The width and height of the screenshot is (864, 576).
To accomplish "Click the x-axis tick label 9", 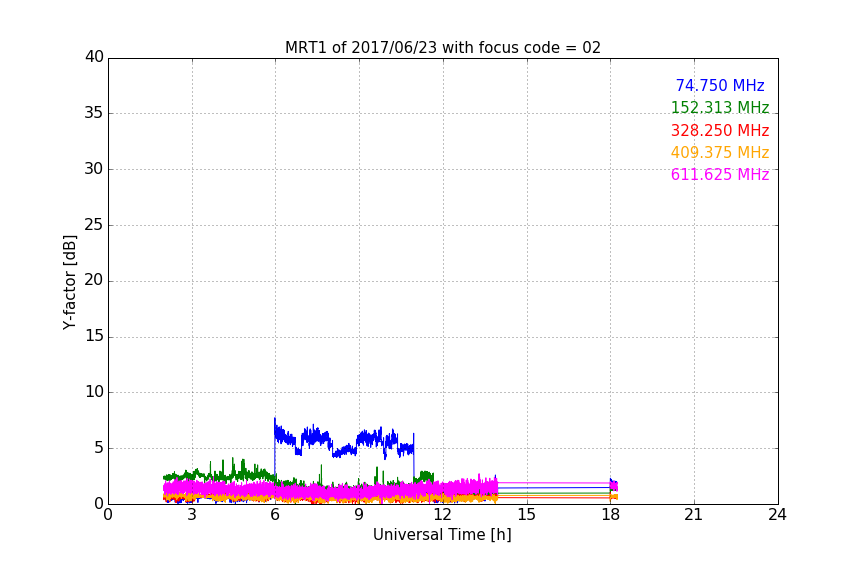I will pyautogui.click(x=359, y=515).
